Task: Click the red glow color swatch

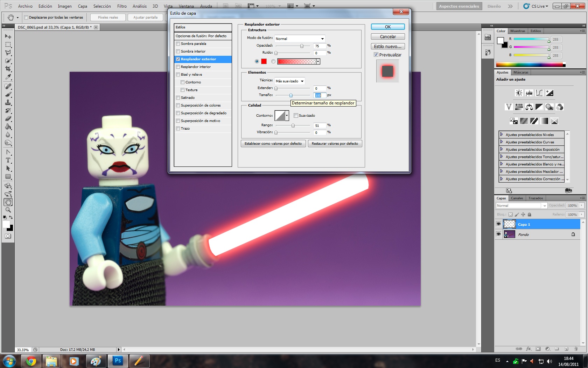Action: pyautogui.click(x=264, y=61)
